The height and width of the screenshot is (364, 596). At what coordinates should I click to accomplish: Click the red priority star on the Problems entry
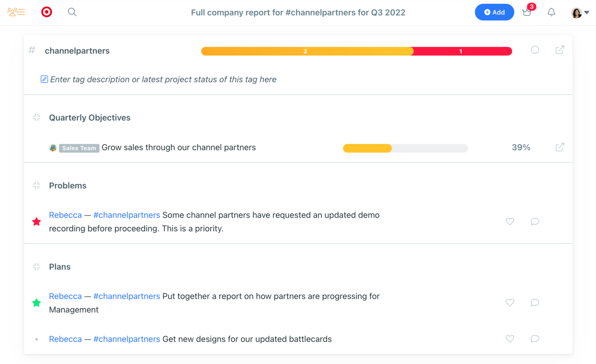[36, 222]
